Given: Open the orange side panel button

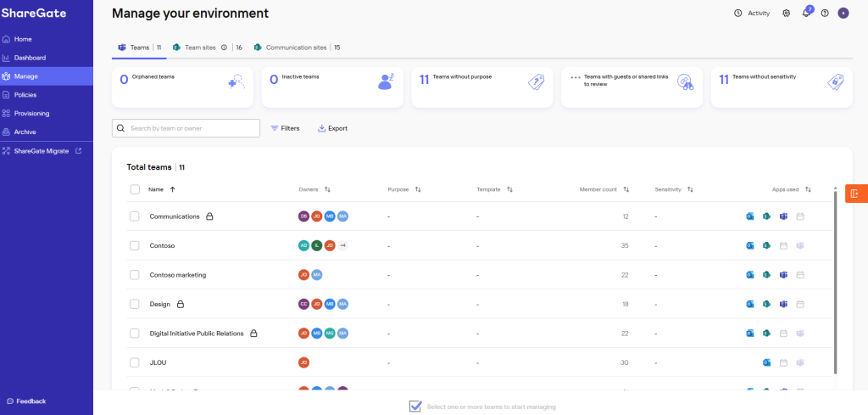Looking at the screenshot, I should tap(856, 193).
